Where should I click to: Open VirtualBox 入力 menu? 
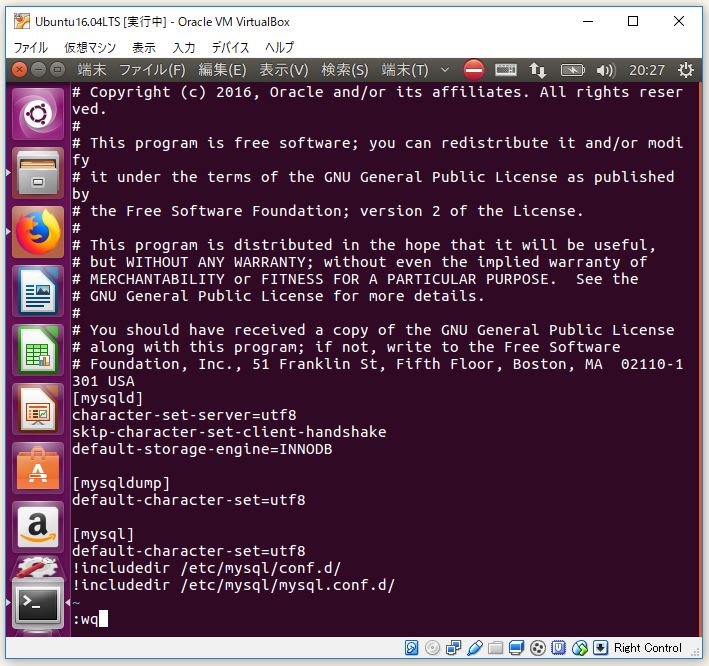(x=184, y=47)
